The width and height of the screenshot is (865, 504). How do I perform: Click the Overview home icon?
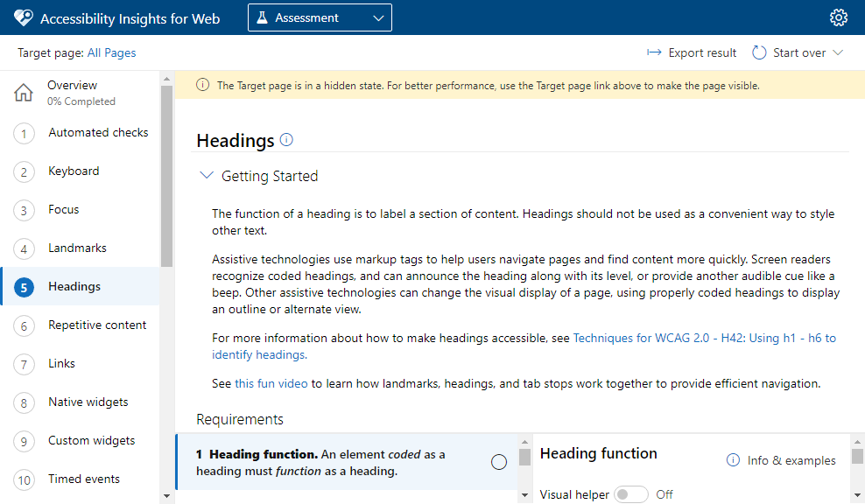[23, 93]
